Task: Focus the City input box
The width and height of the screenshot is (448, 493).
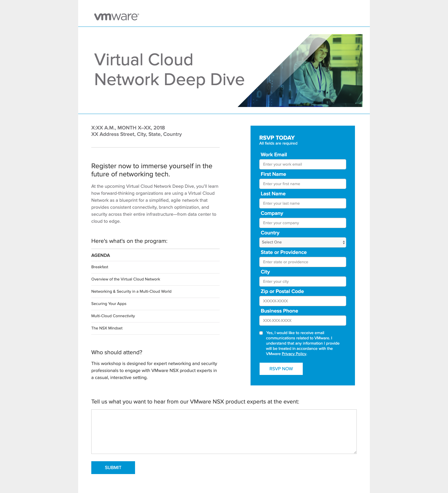Action: tap(302, 281)
